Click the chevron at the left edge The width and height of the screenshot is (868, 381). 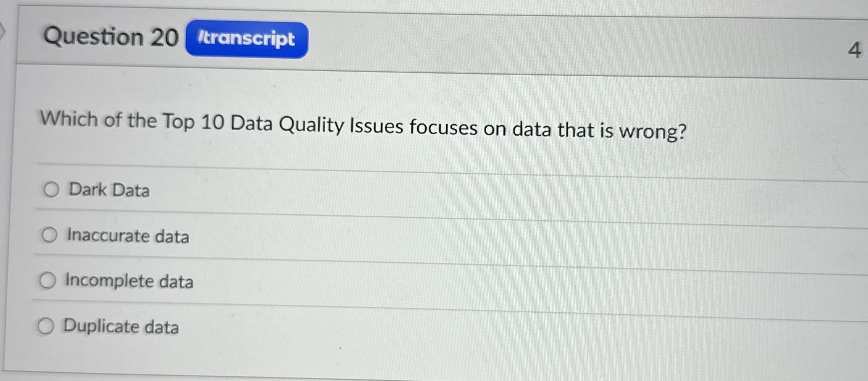click(x=3, y=32)
